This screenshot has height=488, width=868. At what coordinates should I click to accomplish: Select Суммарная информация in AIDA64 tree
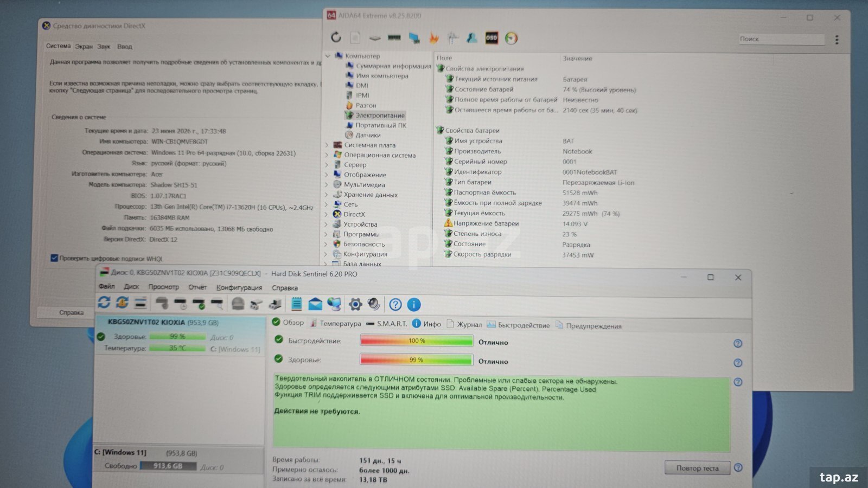(393, 66)
